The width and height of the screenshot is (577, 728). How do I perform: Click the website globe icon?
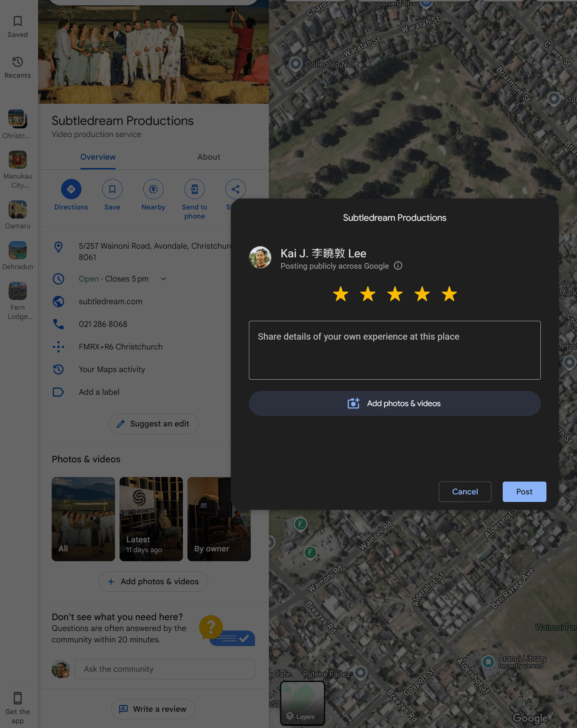pos(58,302)
